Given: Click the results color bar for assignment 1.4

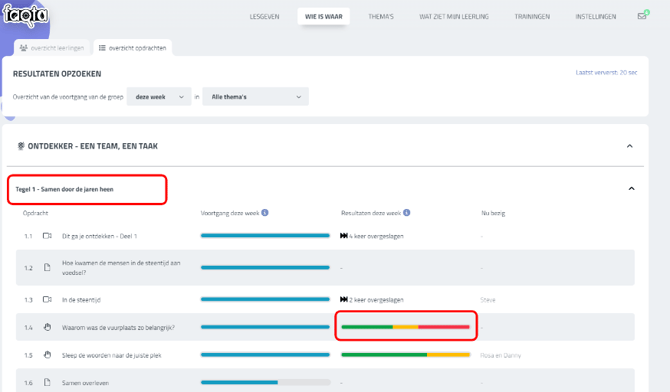Looking at the screenshot, I should pos(406,327).
